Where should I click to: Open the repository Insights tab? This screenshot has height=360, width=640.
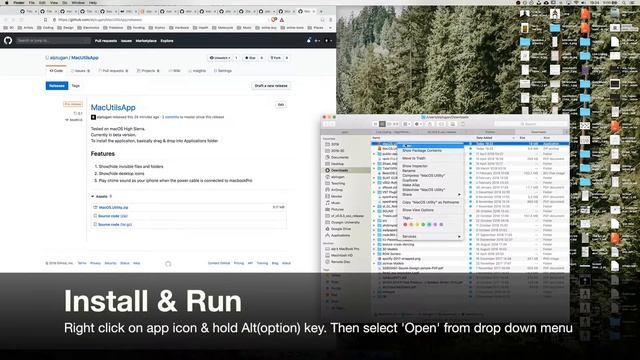(197, 71)
